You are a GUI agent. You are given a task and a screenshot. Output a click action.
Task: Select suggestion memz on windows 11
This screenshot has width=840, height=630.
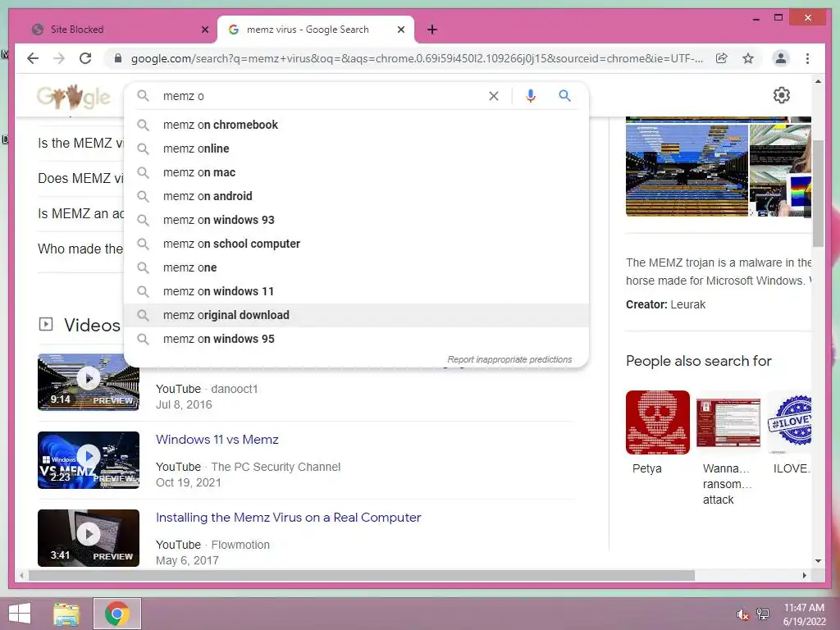click(x=356, y=291)
